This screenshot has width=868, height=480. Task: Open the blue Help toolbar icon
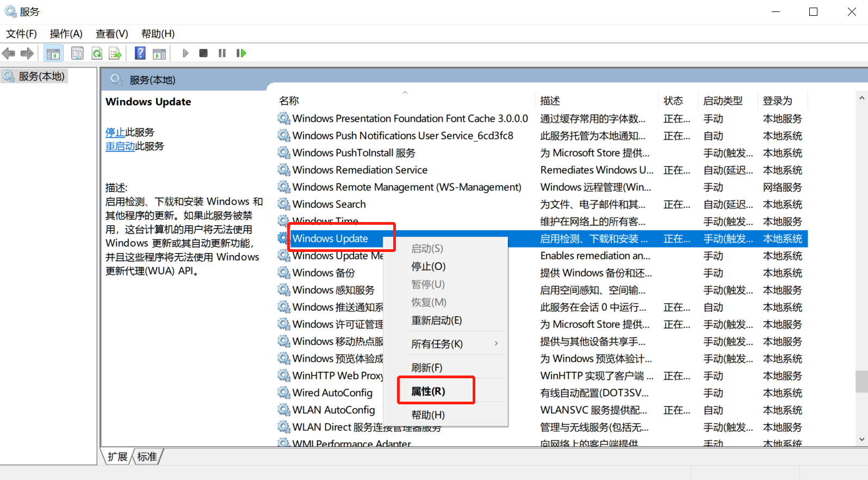point(140,53)
